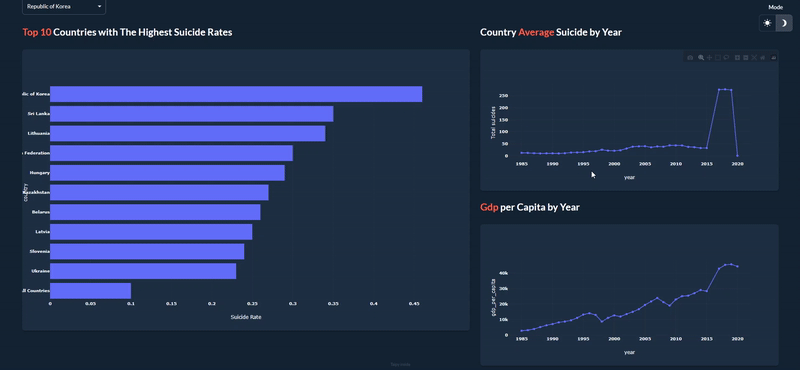This screenshot has width=800, height=370.
Task: Choose the Box Select tool
Action: pyautogui.click(x=718, y=58)
